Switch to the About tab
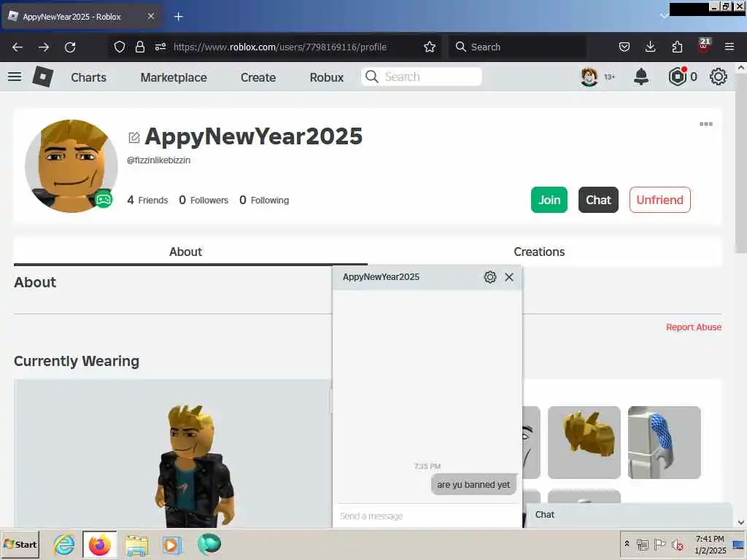Viewport: 747px width, 560px height. point(185,252)
